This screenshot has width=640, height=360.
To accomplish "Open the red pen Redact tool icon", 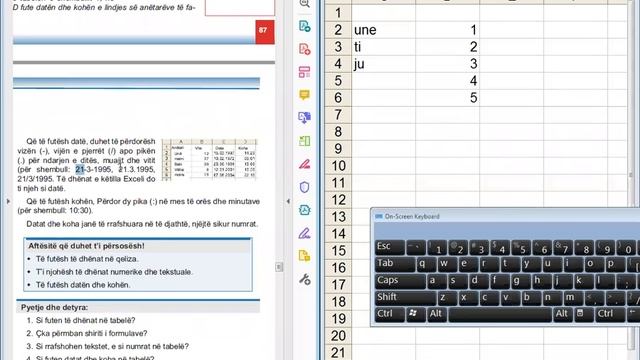I will click(304, 164).
